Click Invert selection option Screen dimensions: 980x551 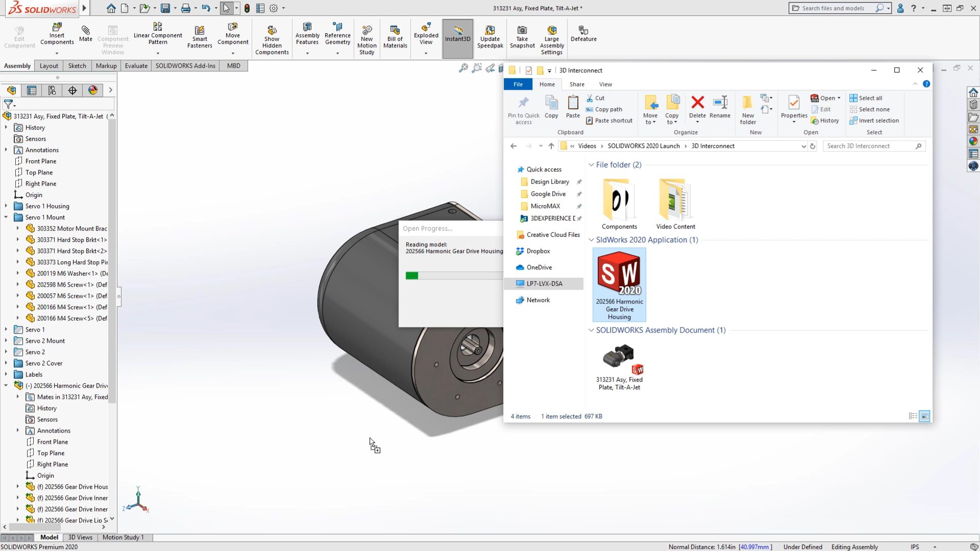coord(874,120)
